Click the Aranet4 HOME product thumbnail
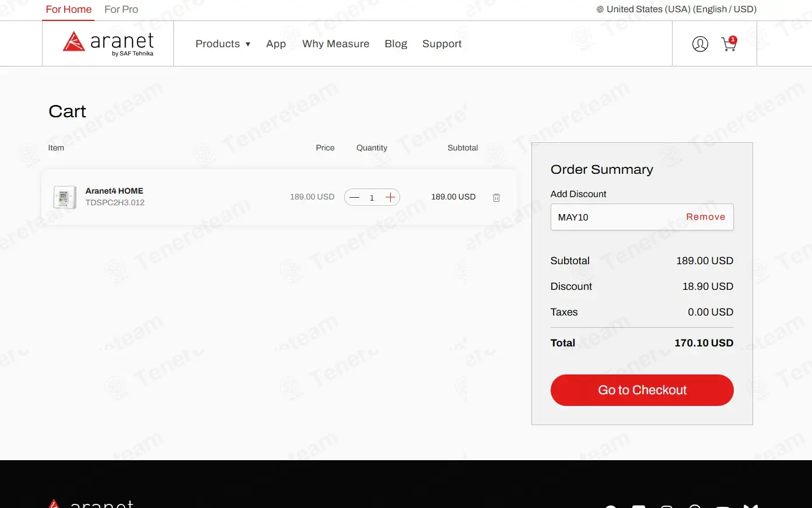The width and height of the screenshot is (812, 508). click(x=65, y=197)
